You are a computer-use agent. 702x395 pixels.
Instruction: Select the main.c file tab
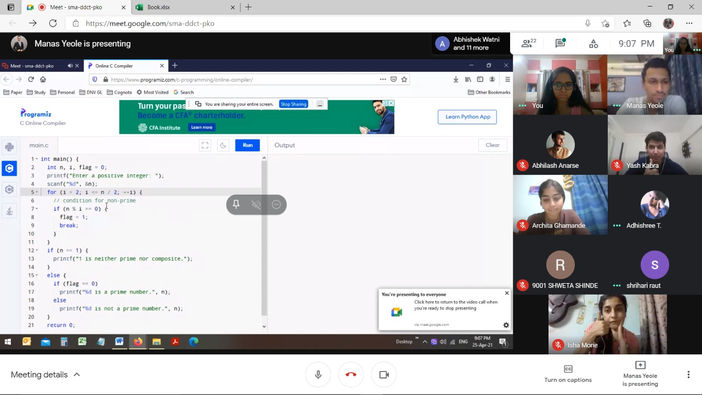(x=39, y=145)
